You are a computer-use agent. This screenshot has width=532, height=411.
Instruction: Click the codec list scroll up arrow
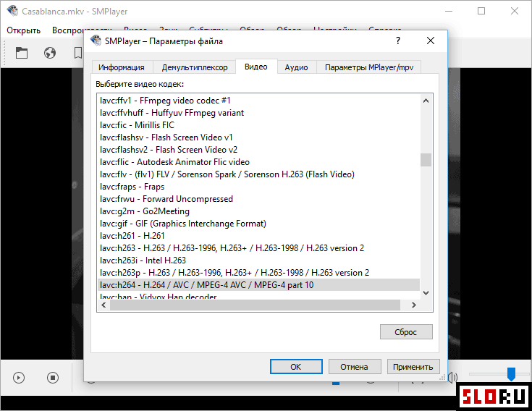(x=426, y=101)
